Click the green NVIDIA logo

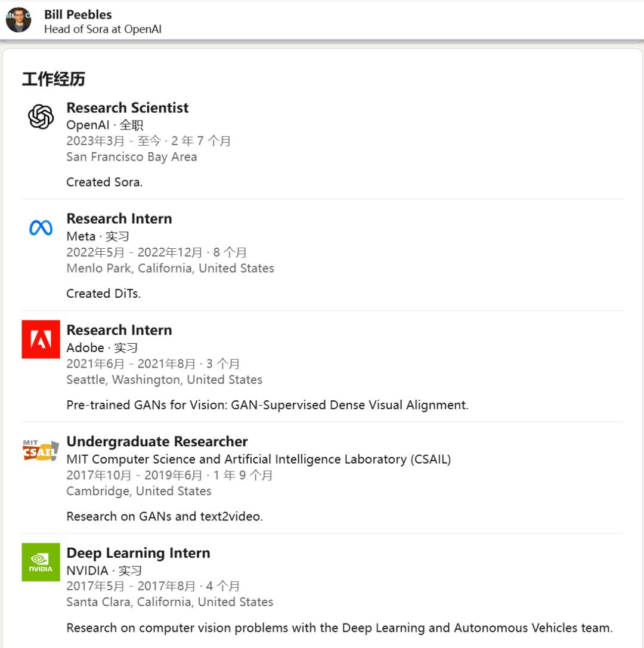click(41, 562)
